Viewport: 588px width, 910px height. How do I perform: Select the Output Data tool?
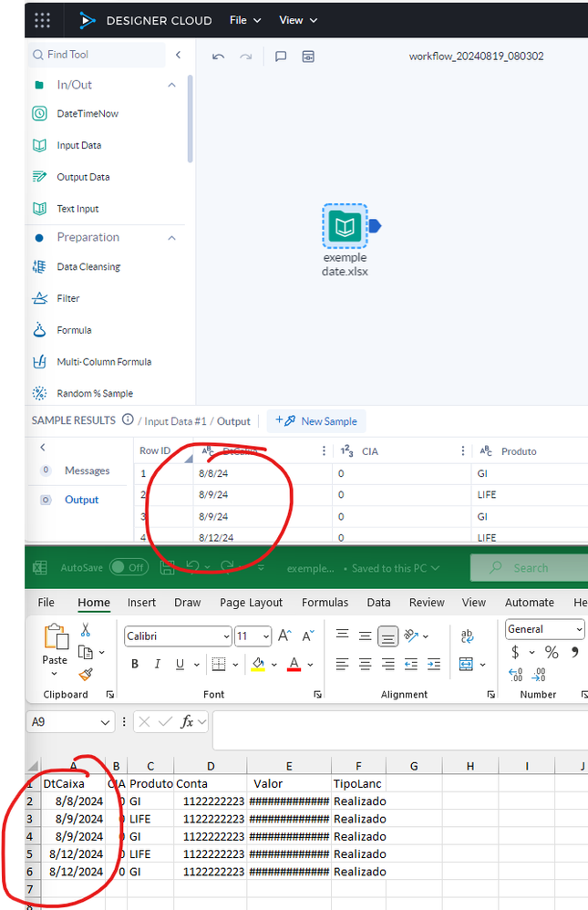click(x=83, y=177)
